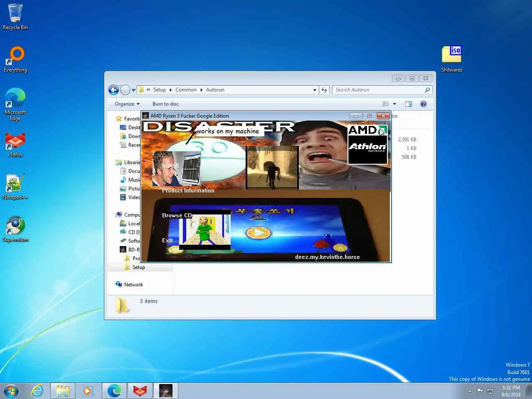Screen dimensions: 532x399
Task: Click the Search Autorun input field
Action: point(378,90)
